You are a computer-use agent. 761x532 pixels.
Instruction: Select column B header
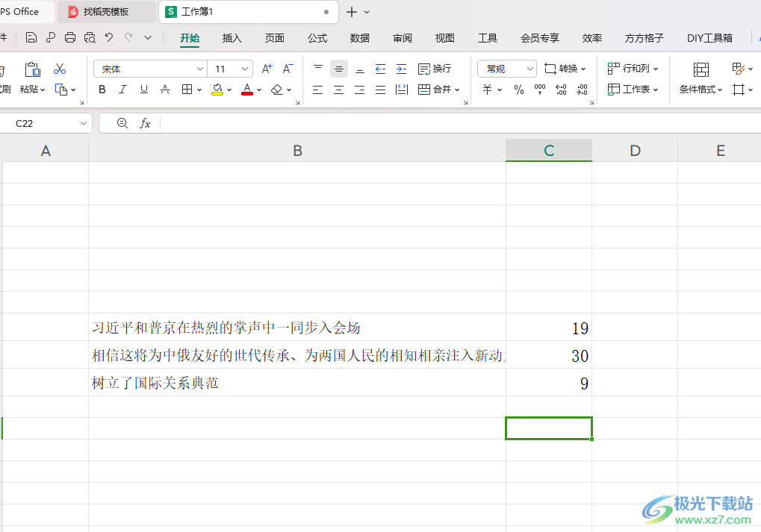pos(297,150)
